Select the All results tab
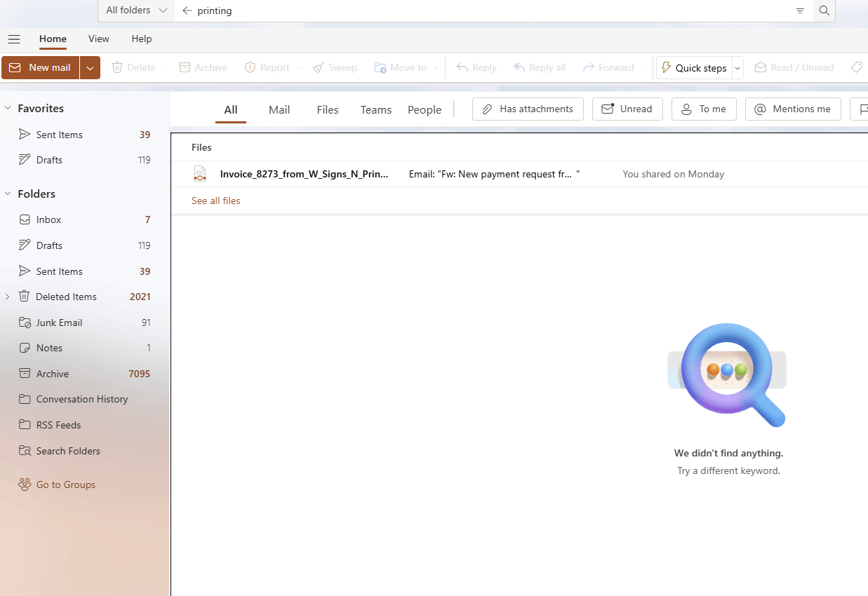The height and width of the screenshot is (596, 868). [x=231, y=109]
